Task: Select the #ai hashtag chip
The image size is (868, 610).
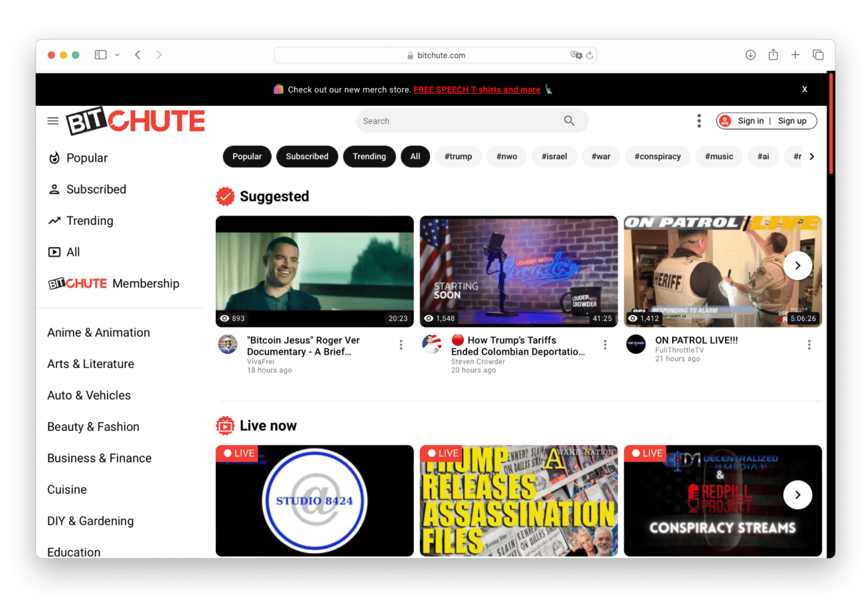Action: tap(763, 156)
